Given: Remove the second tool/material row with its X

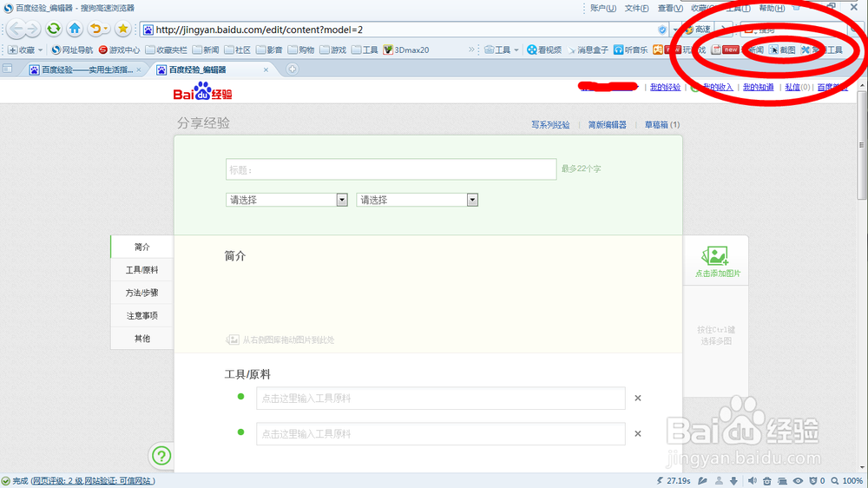Looking at the screenshot, I should pyautogui.click(x=638, y=433).
